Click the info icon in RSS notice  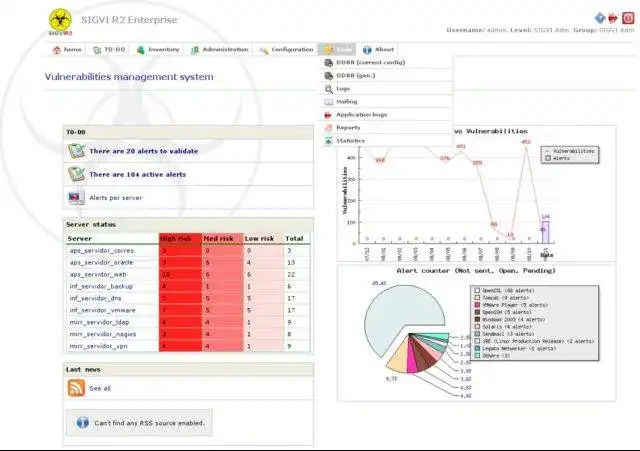pyautogui.click(x=83, y=422)
